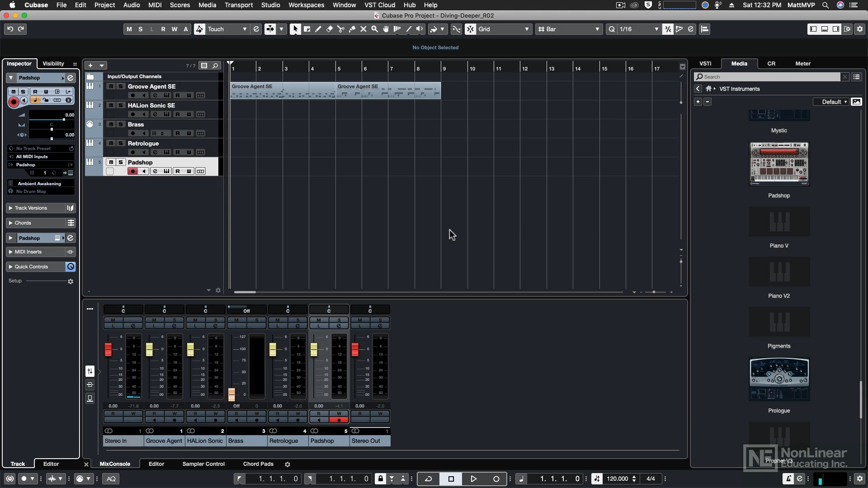The width and height of the screenshot is (868, 488).
Task: Select the Erase tool
Action: click(330, 29)
